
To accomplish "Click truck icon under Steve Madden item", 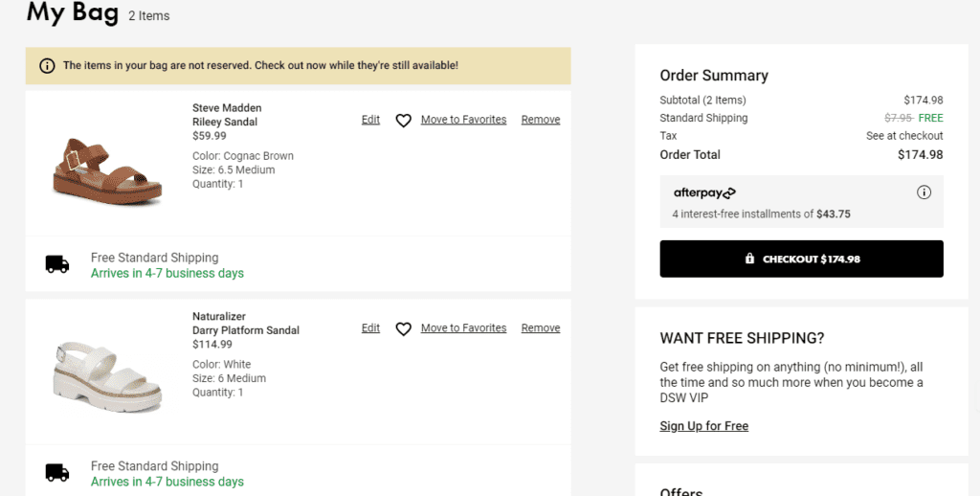I will 57,264.
